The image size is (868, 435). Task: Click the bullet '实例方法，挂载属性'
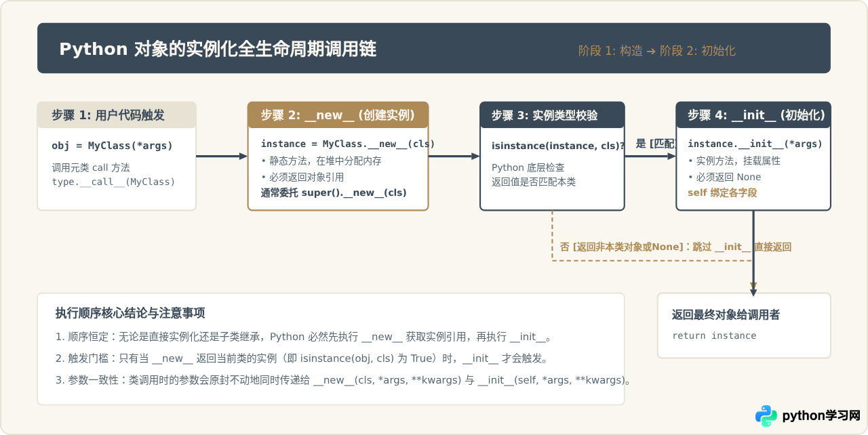(x=734, y=161)
